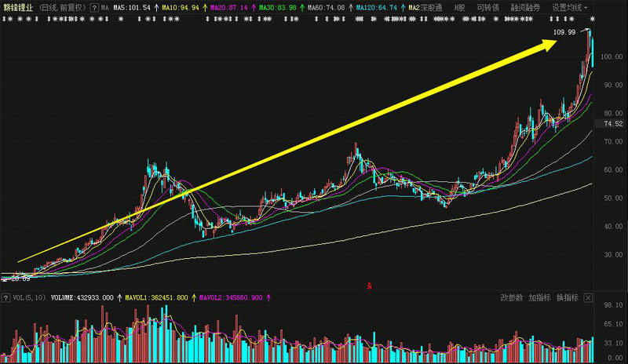Click the 换指标 button
Viewport: 628px width, 364px height.
point(566,298)
